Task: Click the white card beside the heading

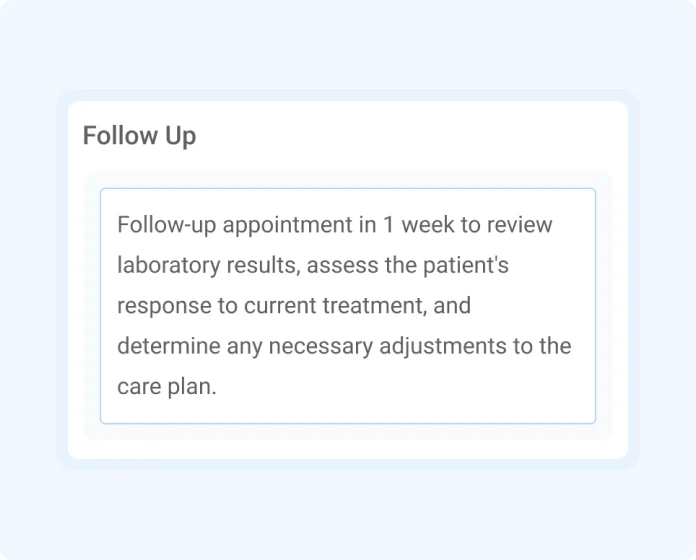Action: tap(399, 135)
